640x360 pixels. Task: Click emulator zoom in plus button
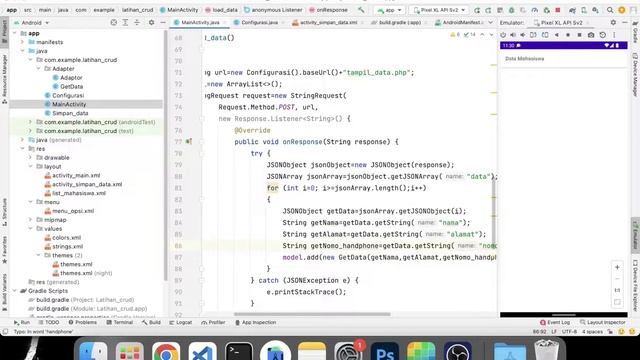[x=617, y=267]
